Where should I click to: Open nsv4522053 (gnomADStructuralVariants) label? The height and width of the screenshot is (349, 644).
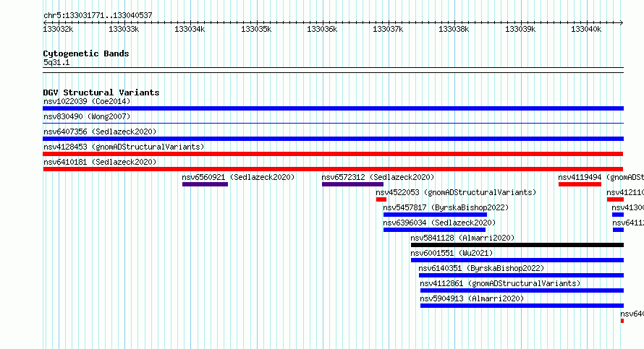456,192
